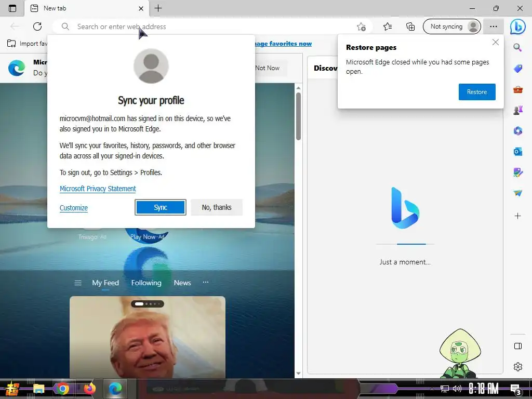532x399 pixels.
Task: Select the My Feed tab
Action: (105, 283)
